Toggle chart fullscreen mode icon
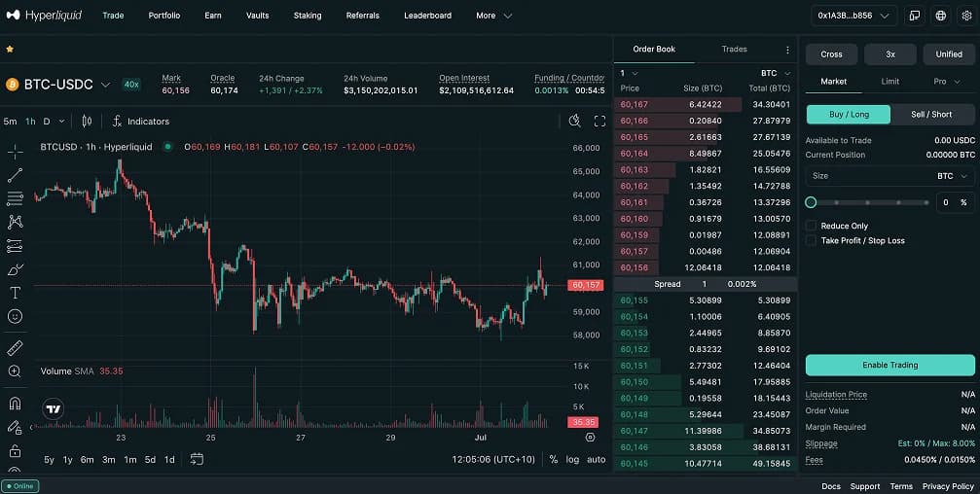This screenshot has width=980, height=494. [599, 122]
